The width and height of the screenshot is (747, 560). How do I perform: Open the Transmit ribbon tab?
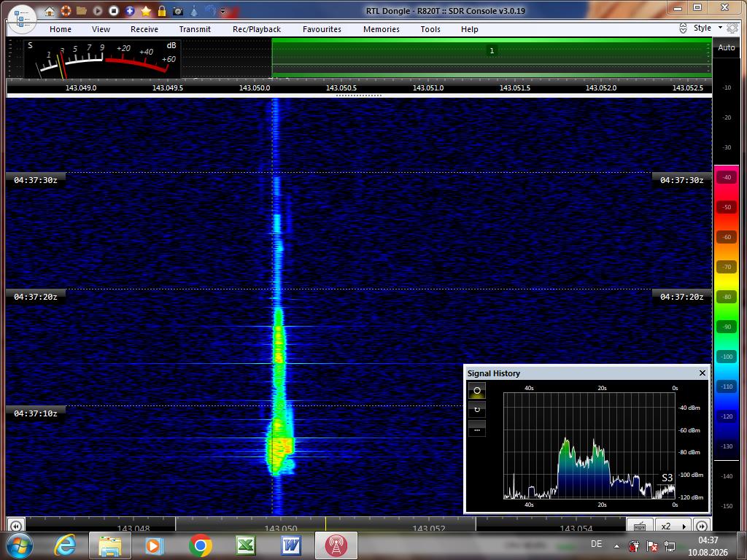click(195, 29)
